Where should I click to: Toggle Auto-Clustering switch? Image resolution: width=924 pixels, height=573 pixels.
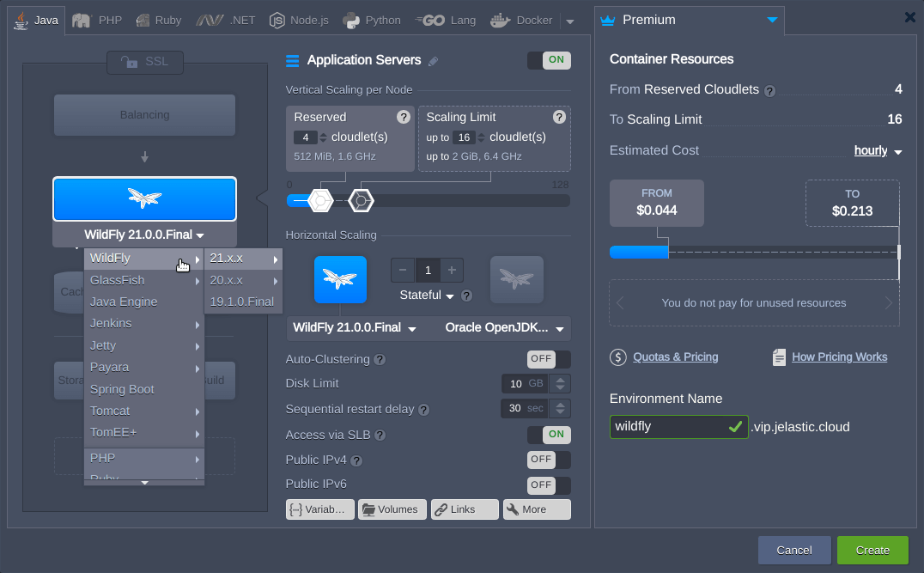(x=549, y=359)
